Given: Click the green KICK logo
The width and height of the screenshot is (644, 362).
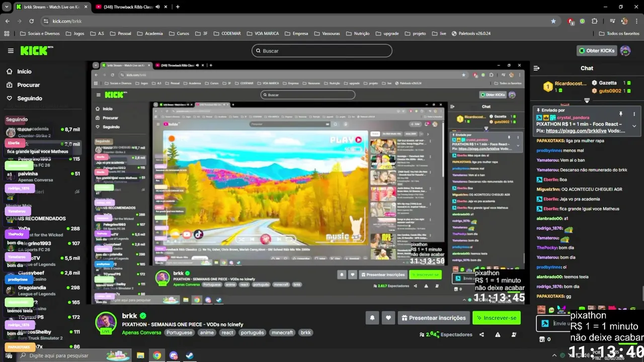Looking at the screenshot, I should [x=36, y=50].
